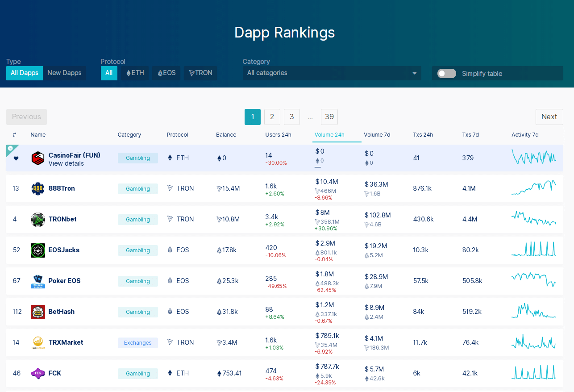Click the TRON protocol icon in 888Tron row
Image resolution: width=574 pixels, height=392 pixels.
170,188
